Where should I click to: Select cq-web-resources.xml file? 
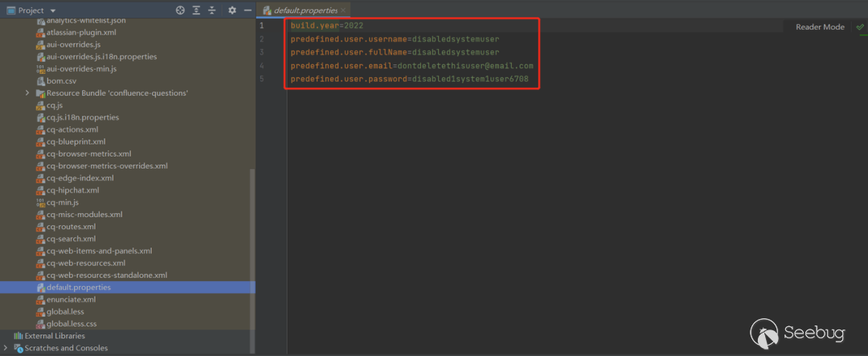pyautogui.click(x=86, y=263)
